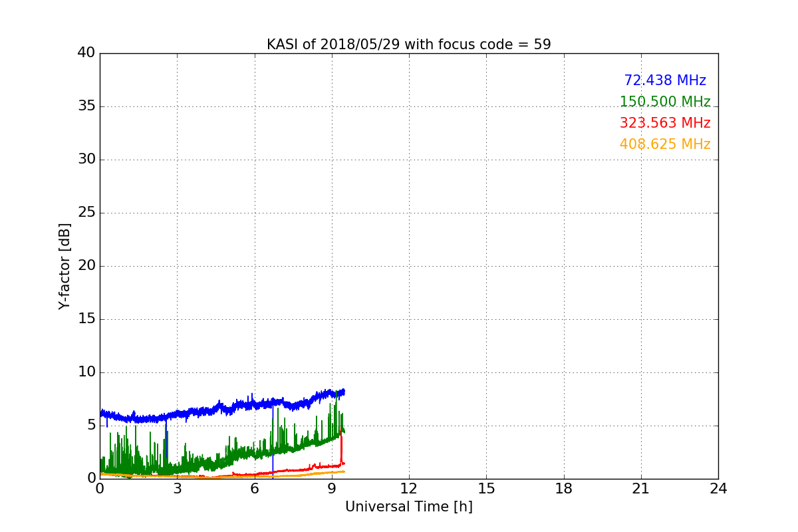Click the Y-factor [dB] axis label
Screen dimensions: 798x532
click(x=65, y=266)
